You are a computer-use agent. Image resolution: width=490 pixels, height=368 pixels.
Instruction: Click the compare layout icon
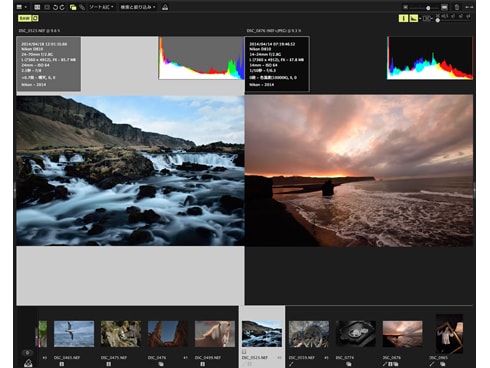coord(426,18)
